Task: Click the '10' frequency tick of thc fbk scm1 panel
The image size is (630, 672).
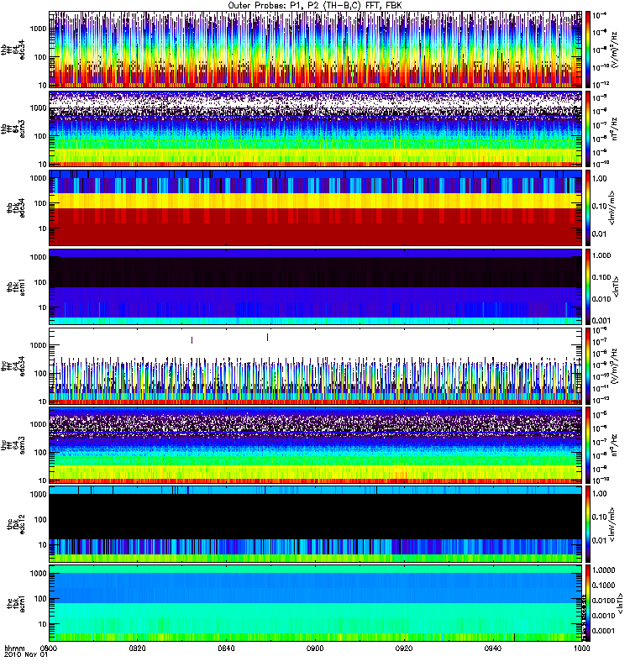Action: [43, 624]
